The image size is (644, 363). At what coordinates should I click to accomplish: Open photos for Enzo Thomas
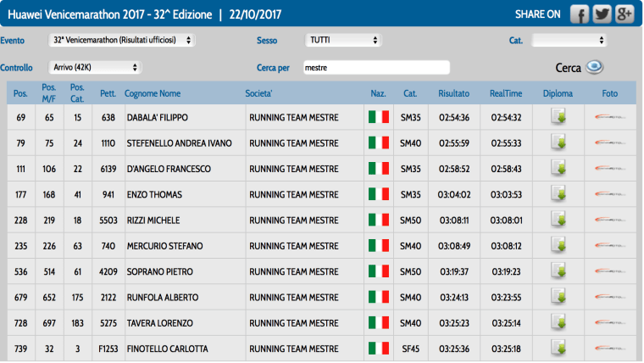pos(610,195)
